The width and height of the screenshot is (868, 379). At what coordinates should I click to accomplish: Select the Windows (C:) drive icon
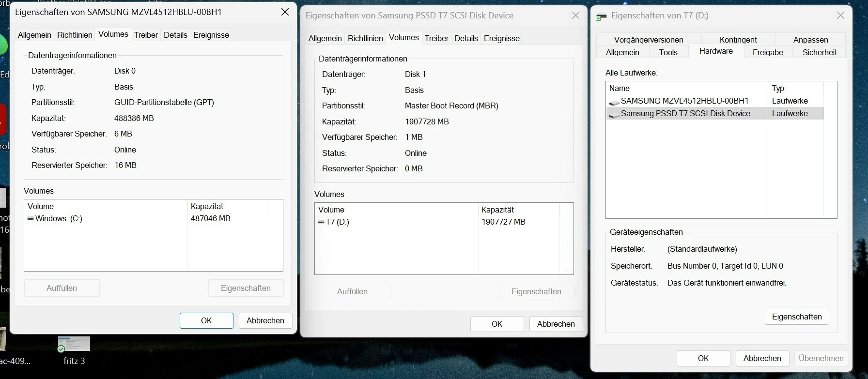tap(31, 219)
